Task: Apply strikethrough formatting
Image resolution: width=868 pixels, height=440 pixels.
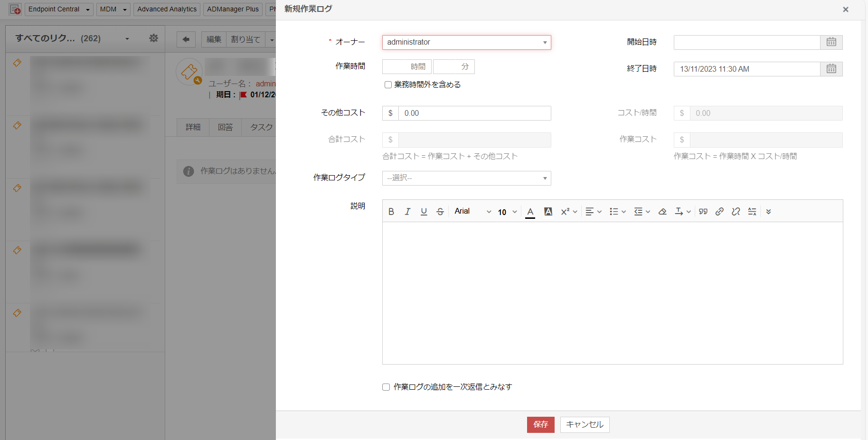Action: (x=440, y=212)
